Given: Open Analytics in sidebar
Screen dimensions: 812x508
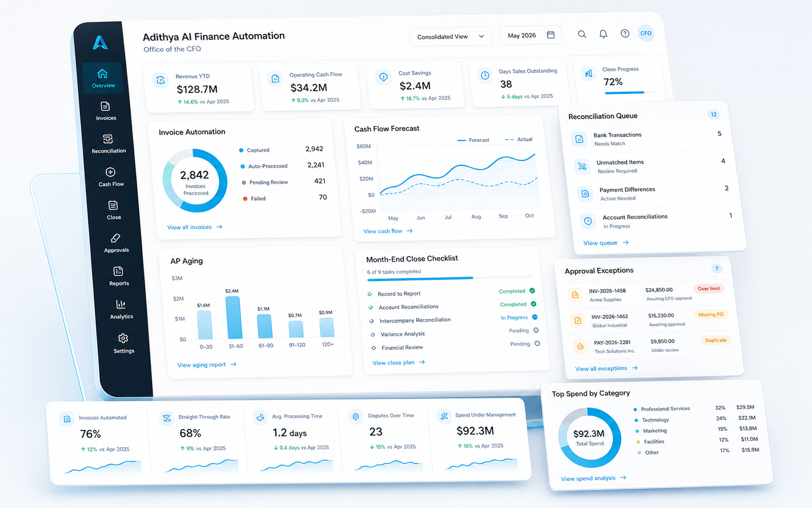Looking at the screenshot, I should 121,310.
